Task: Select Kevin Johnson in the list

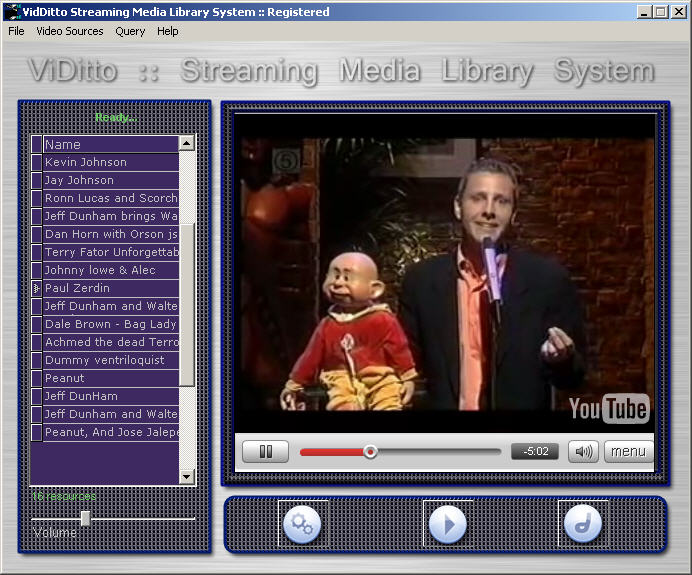Action: click(x=111, y=162)
